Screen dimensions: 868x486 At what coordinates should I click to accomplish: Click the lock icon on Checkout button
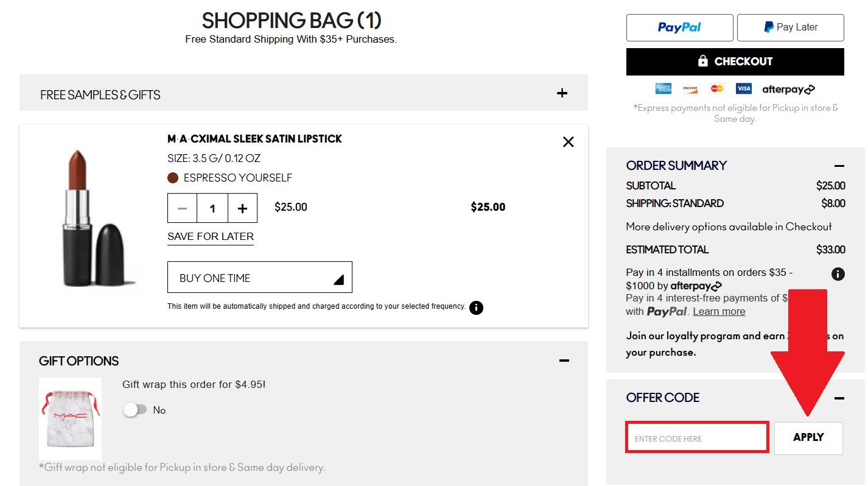click(x=702, y=61)
